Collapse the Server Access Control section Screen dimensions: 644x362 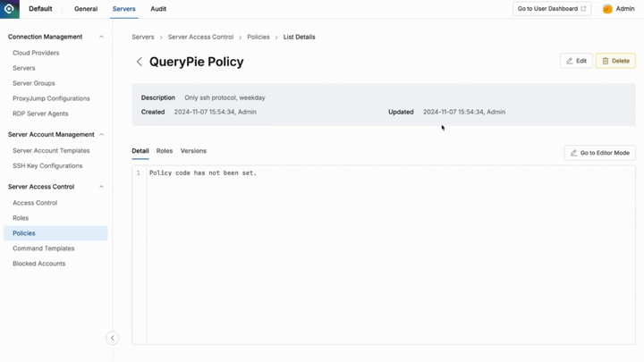tap(101, 187)
